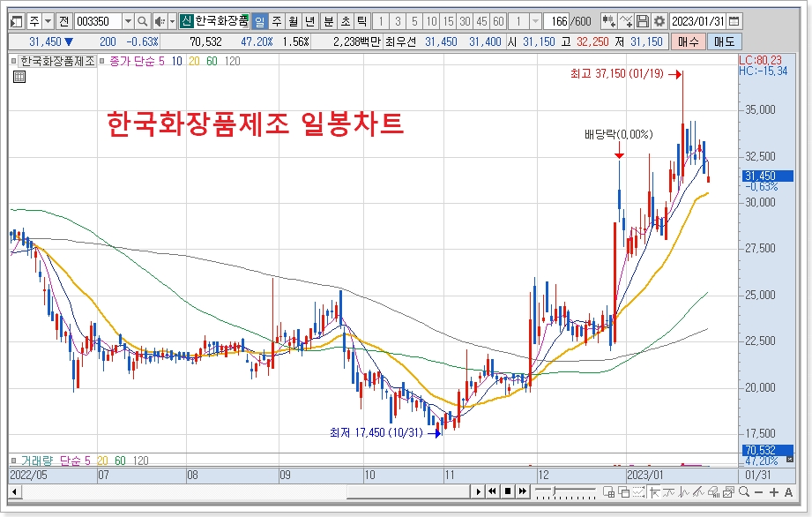Click the green 신 indicator icon
This screenshot has width=812, height=517.
[x=186, y=21]
